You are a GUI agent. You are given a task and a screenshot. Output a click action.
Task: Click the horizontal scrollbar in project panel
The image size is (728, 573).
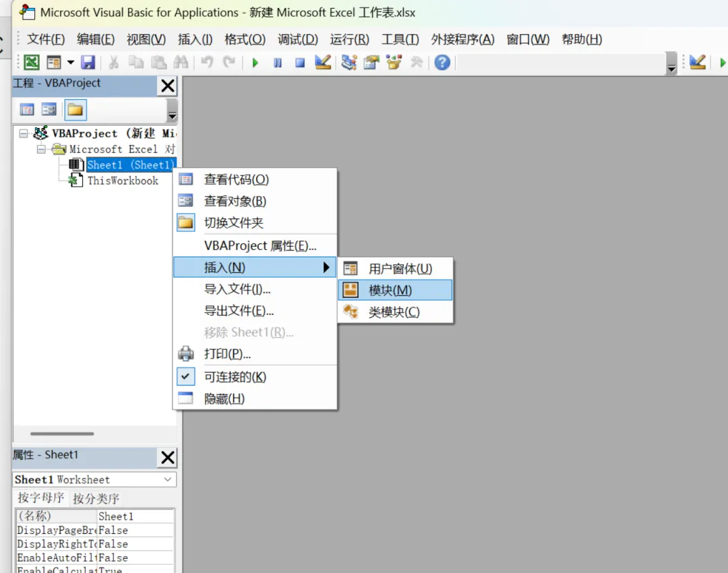[x=62, y=433]
